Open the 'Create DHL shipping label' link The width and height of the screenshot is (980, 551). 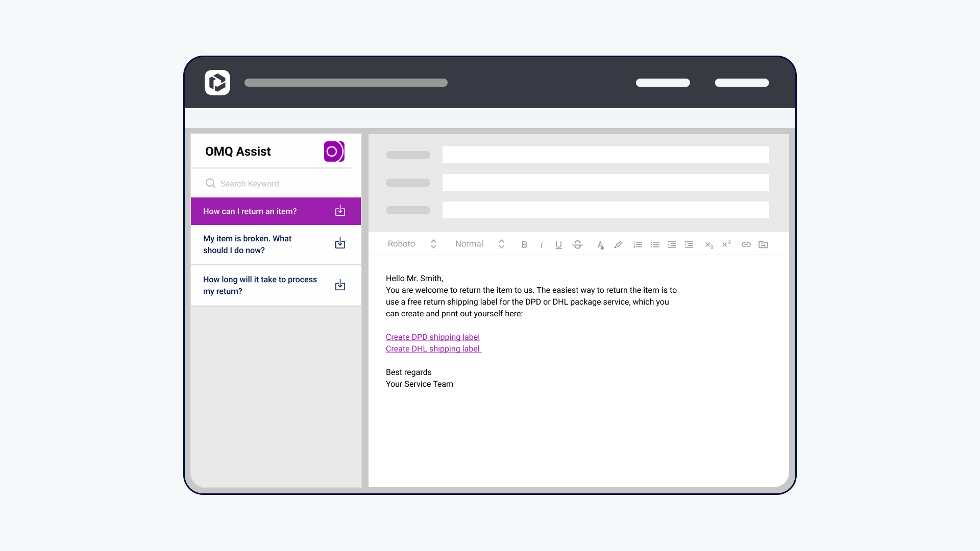click(x=433, y=349)
